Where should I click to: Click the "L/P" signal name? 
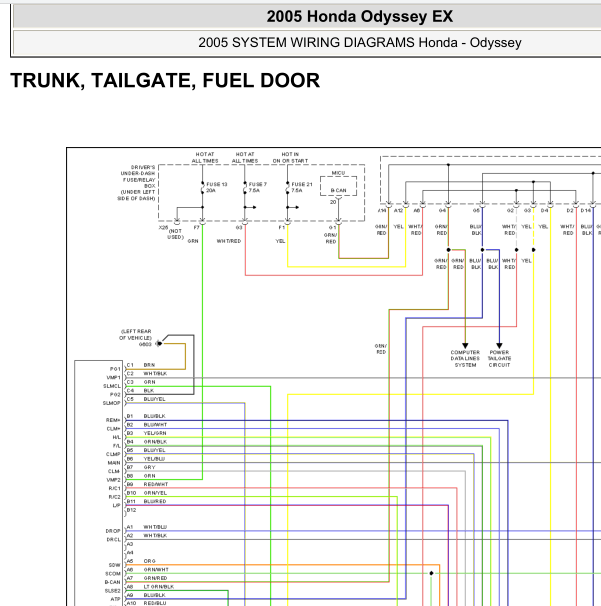[x=116, y=506]
